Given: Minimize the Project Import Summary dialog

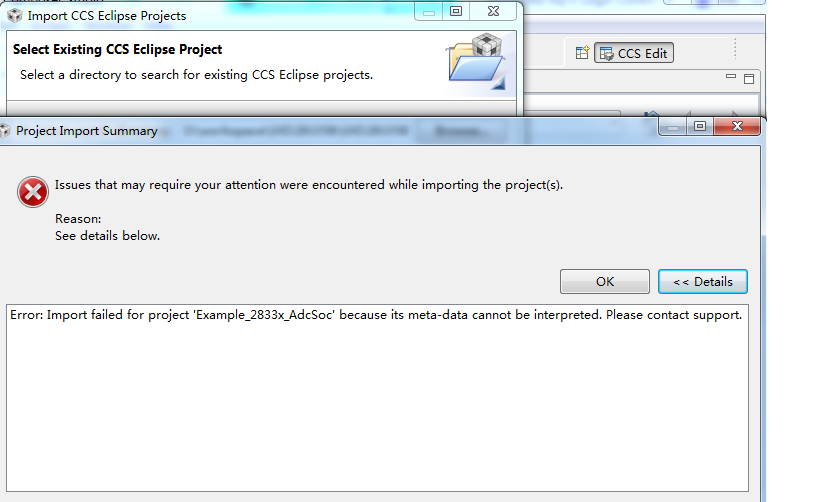Looking at the screenshot, I should [672, 126].
